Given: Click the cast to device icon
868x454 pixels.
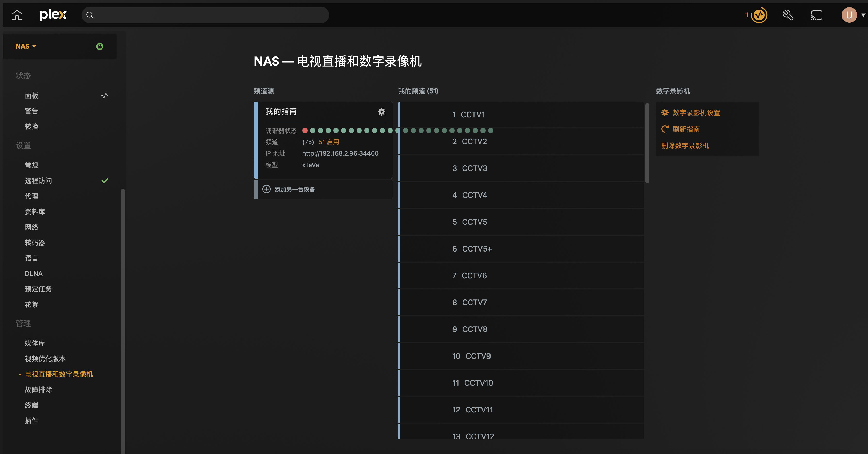Looking at the screenshot, I should click(816, 15).
